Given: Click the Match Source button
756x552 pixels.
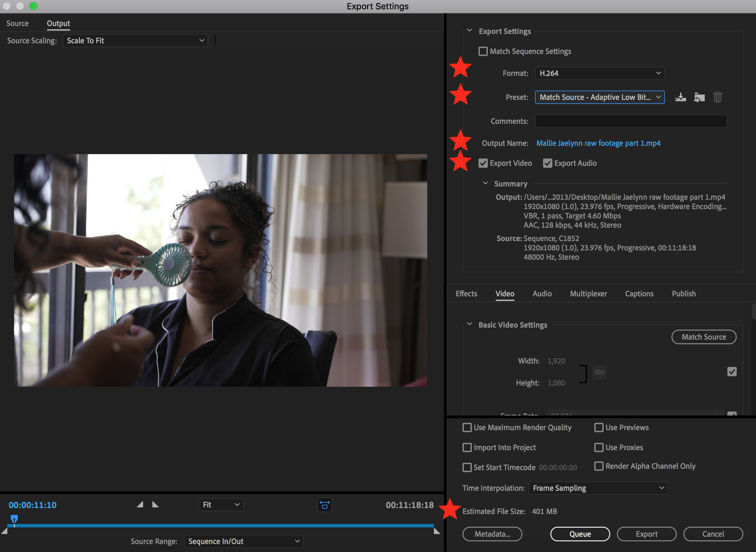Looking at the screenshot, I should [x=703, y=337].
